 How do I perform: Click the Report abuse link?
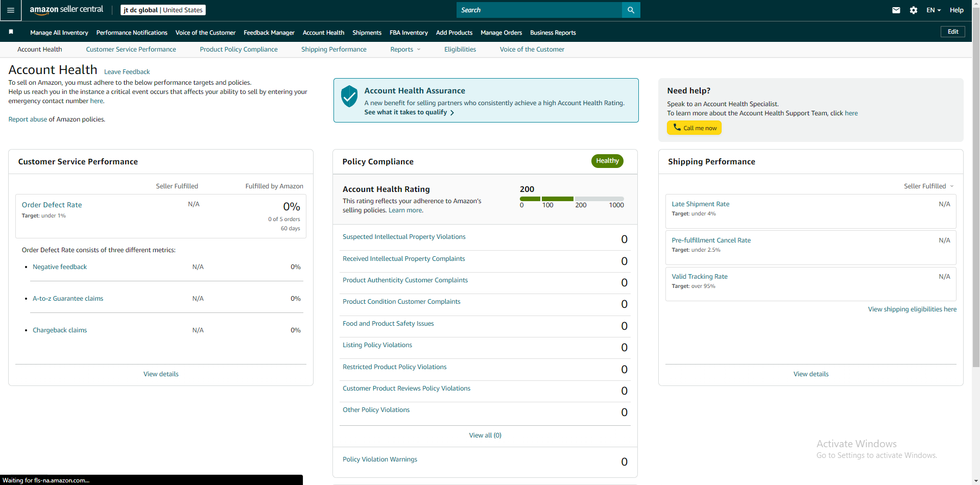(x=28, y=119)
